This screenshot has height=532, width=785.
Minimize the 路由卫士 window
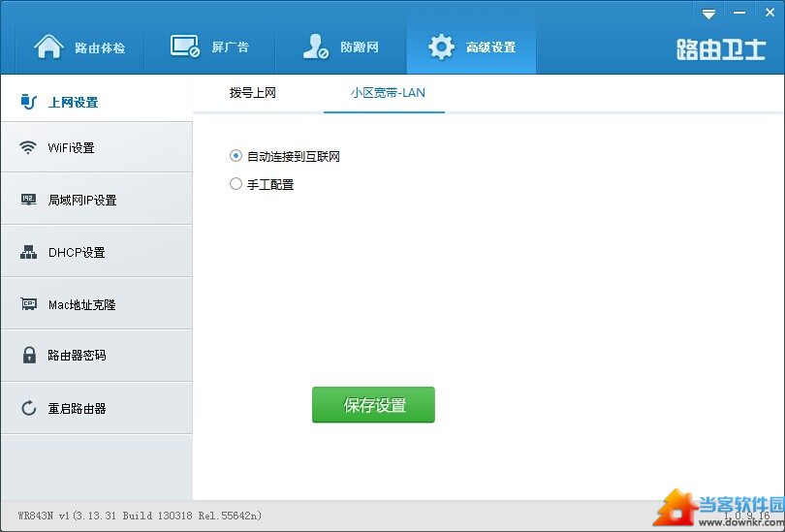739,14
